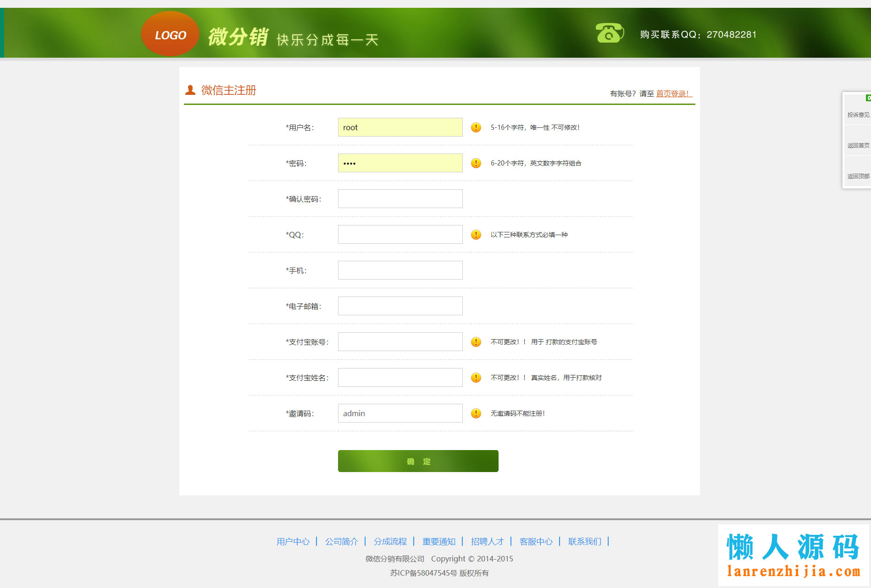Click 返回顶部 in the right sidebar
The width and height of the screenshot is (871, 588).
point(858,176)
